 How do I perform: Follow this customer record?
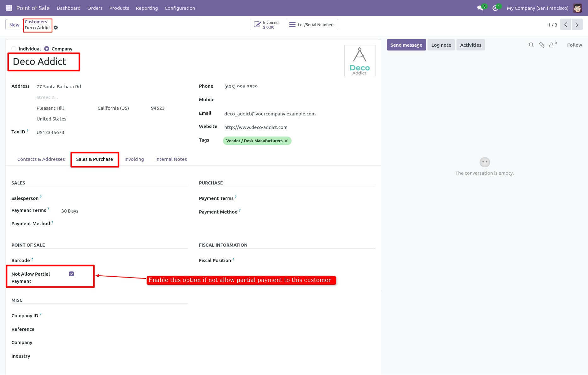(x=574, y=45)
